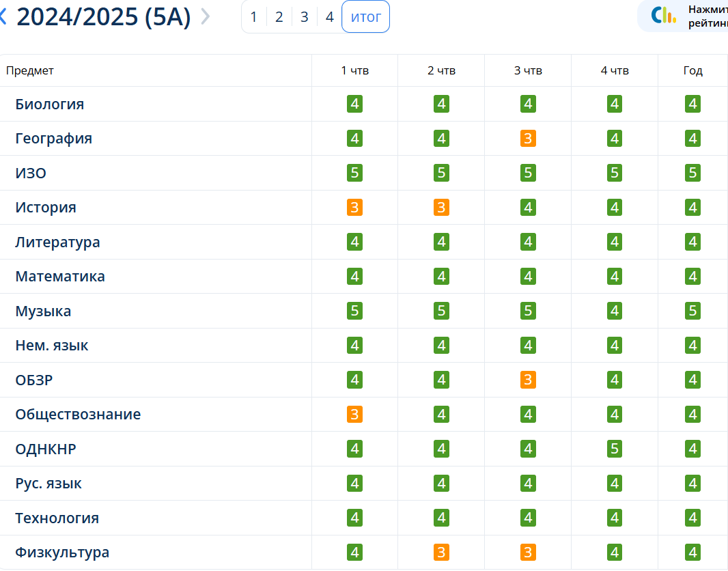
Task: Open the Нем. язык subject
Action: pos(51,346)
